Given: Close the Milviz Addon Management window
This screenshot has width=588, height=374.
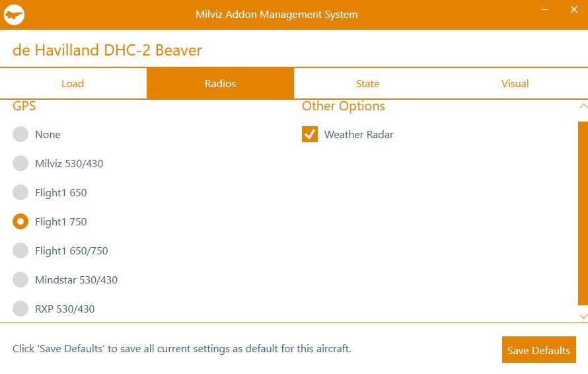Looking at the screenshot, I should (573, 9).
